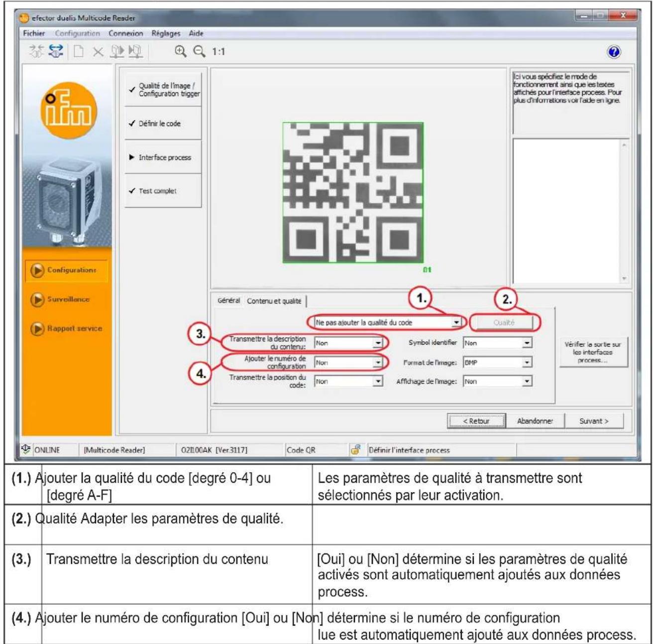Click the Rapport service play arrow icon
Image resolution: width=653 pixels, height=644 pixels.
click(x=37, y=329)
